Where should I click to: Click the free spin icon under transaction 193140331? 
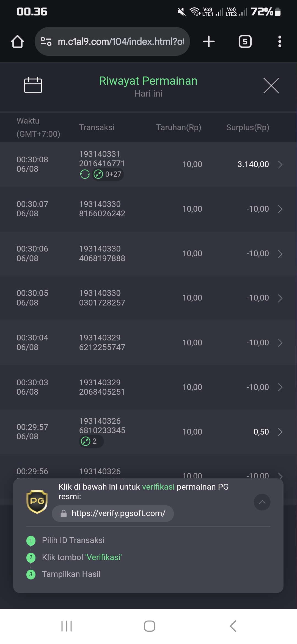tap(85, 174)
